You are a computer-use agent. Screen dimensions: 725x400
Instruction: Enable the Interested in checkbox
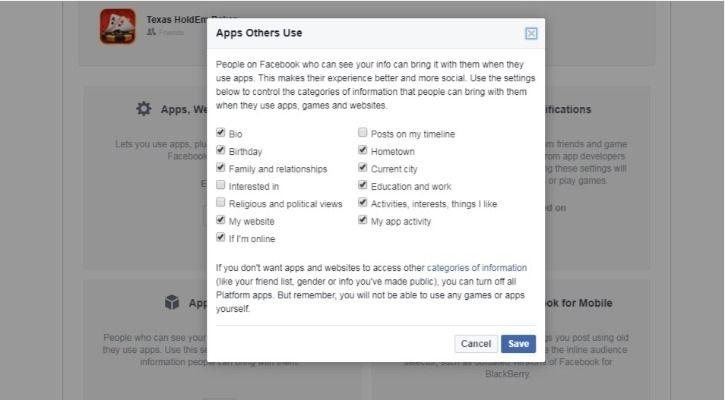click(221, 185)
